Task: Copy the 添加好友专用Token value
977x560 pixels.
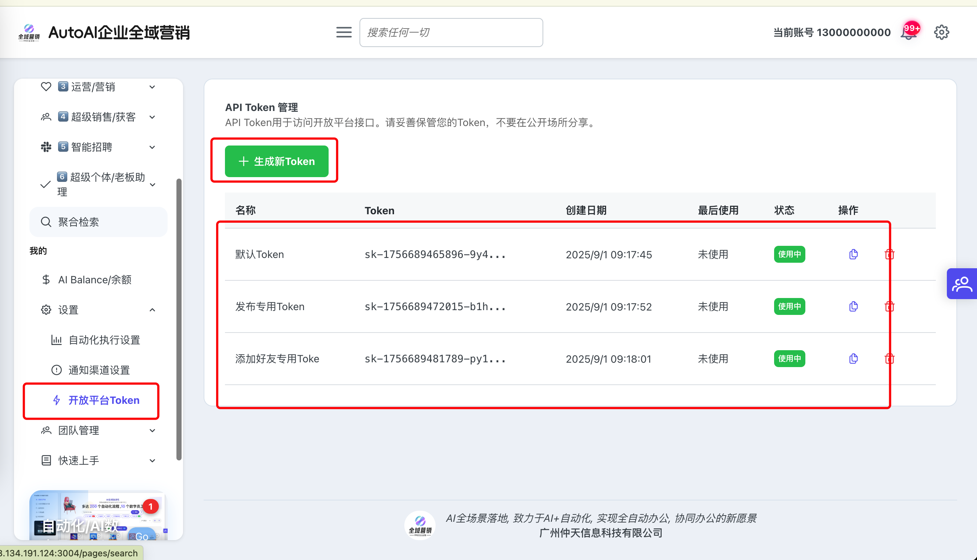Action: click(x=853, y=359)
